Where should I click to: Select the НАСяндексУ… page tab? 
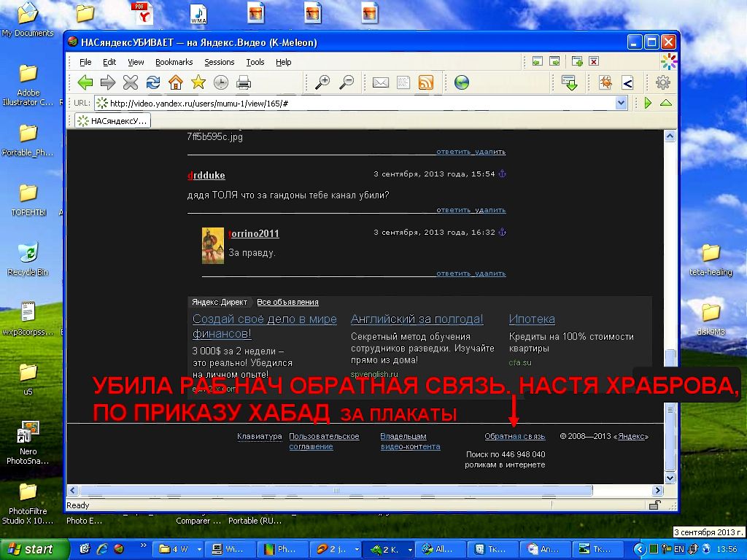coord(113,121)
